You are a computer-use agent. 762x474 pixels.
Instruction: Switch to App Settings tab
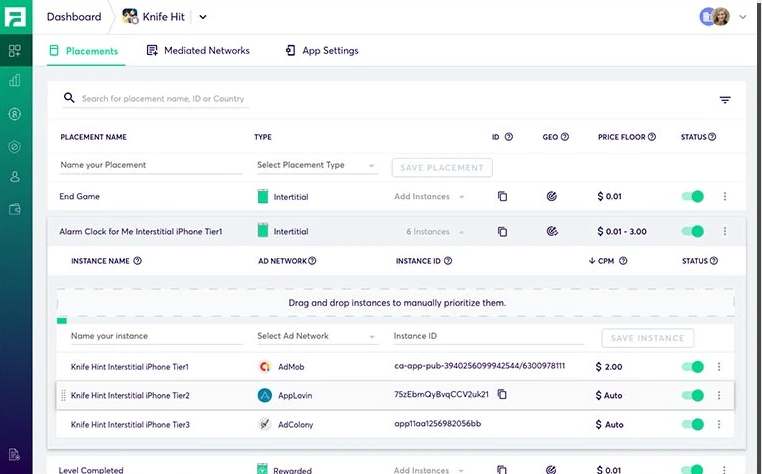pos(322,51)
